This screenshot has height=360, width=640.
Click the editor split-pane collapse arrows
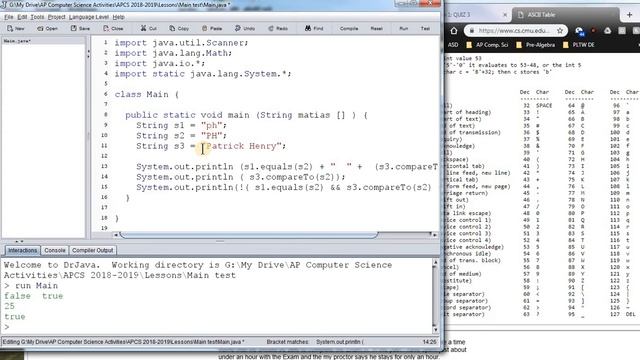click(x=88, y=53)
